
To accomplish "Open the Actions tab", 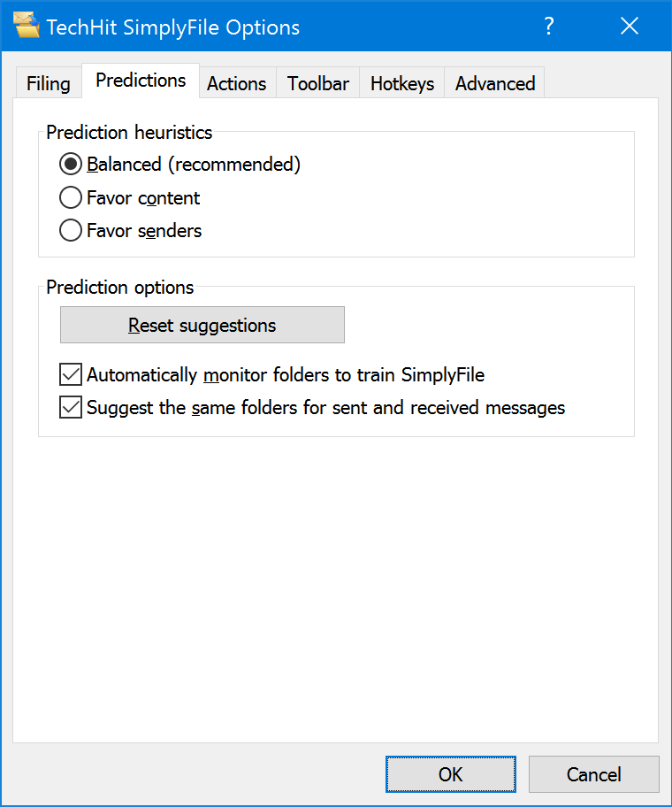I will [x=236, y=83].
